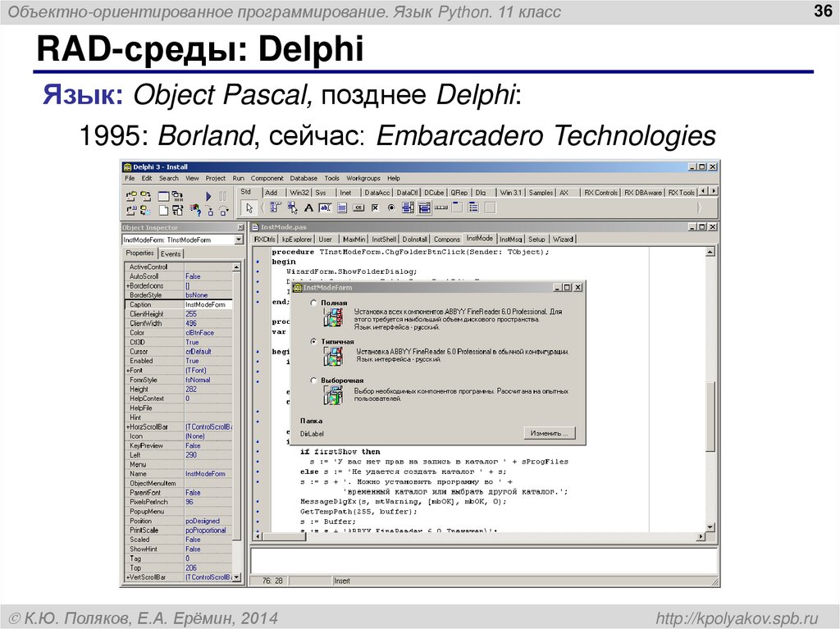Click the Pause speedbar icon
This screenshot has width=840, height=629.
pyautogui.click(x=223, y=196)
